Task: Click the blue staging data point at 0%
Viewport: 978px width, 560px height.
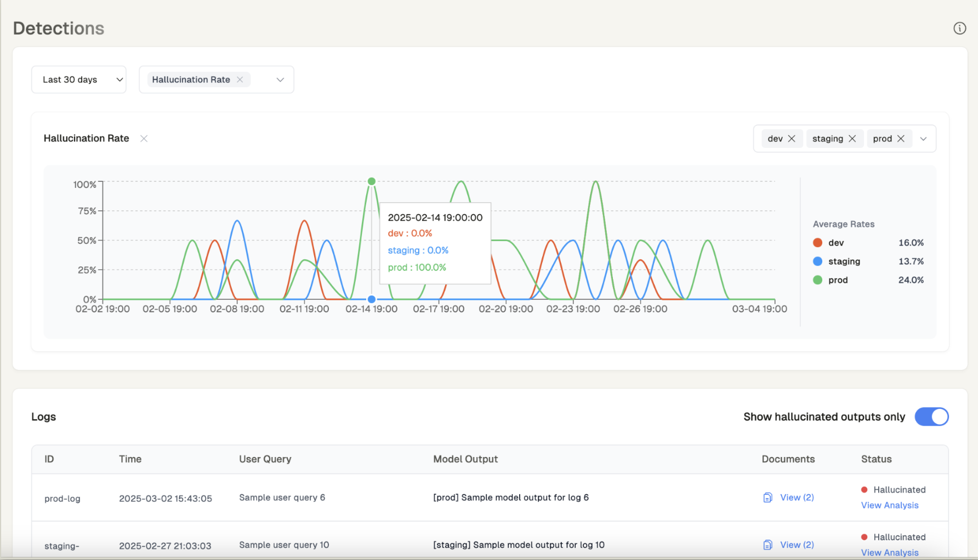Action: 372,299
